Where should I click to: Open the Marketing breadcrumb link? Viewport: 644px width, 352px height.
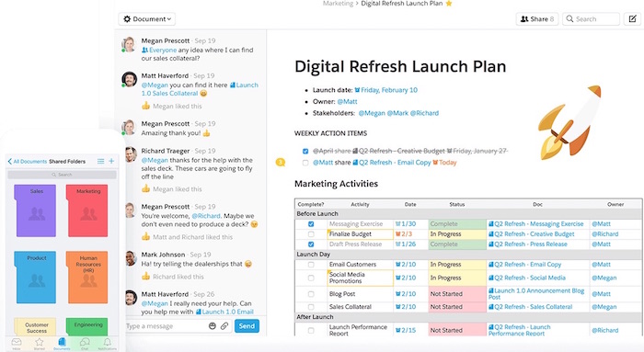(x=338, y=4)
